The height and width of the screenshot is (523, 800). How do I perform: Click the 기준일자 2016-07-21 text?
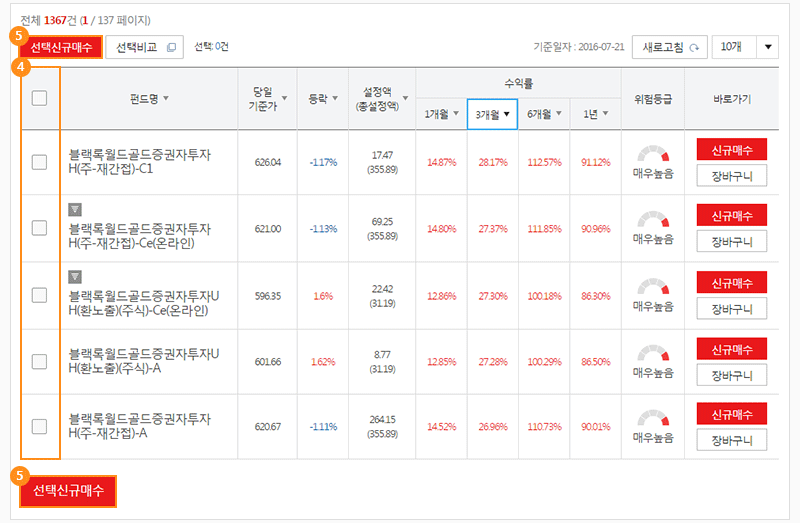(579, 47)
